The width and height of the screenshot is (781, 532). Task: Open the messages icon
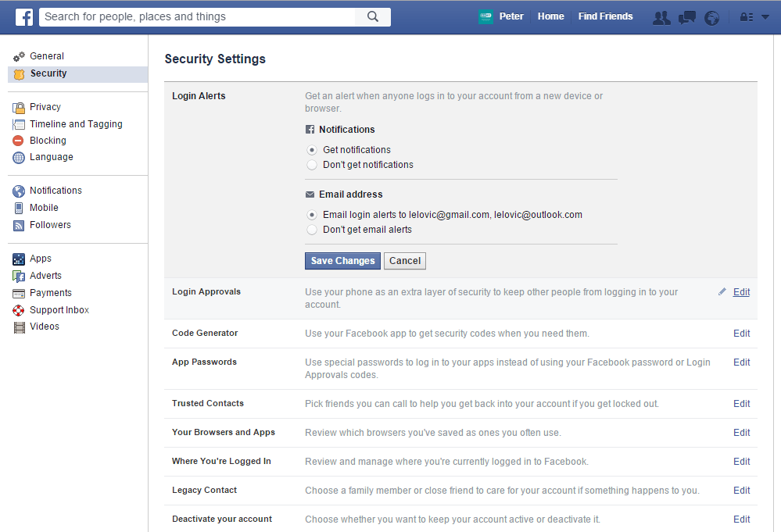point(687,18)
